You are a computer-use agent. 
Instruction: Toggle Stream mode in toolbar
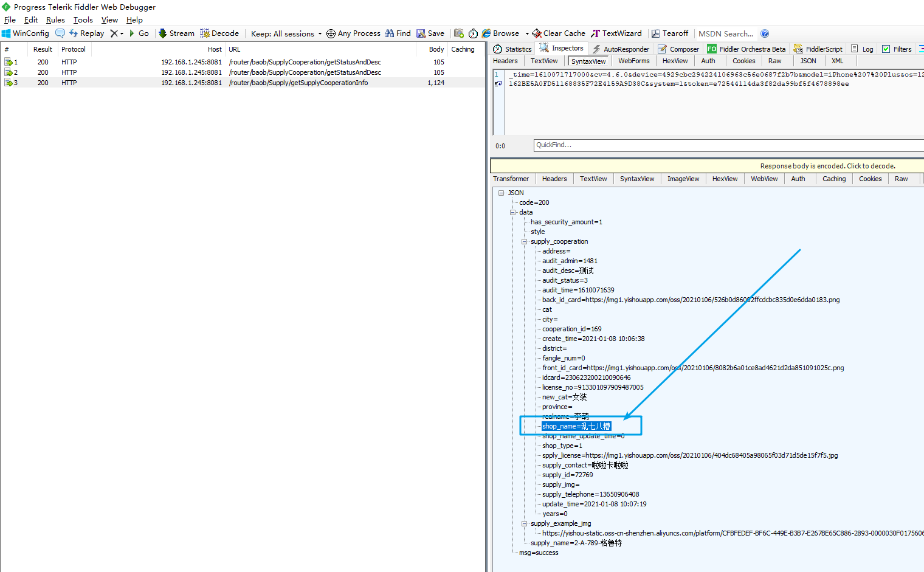point(176,33)
